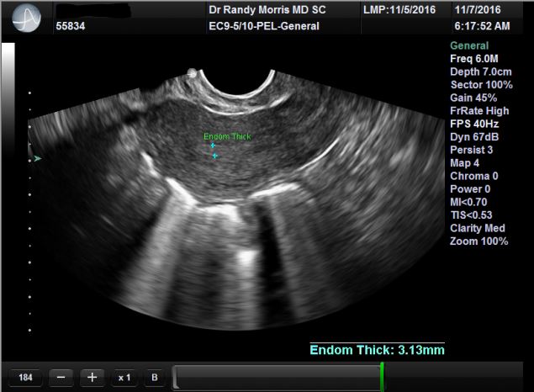Viewport: 534px width, 392px height.
Task: Click the waveform logo icon
Action: (27, 19)
